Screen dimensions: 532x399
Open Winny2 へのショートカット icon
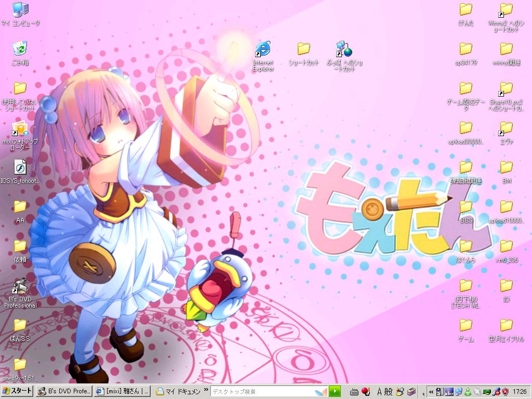click(x=506, y=17)
